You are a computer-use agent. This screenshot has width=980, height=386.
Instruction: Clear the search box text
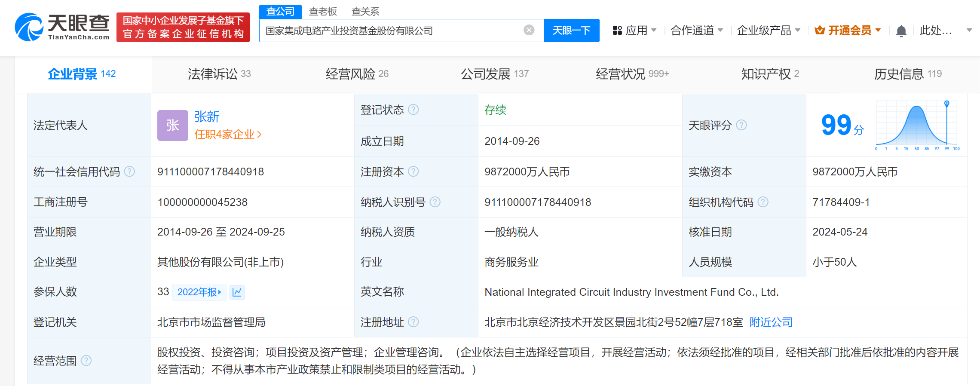coord(529,30)
